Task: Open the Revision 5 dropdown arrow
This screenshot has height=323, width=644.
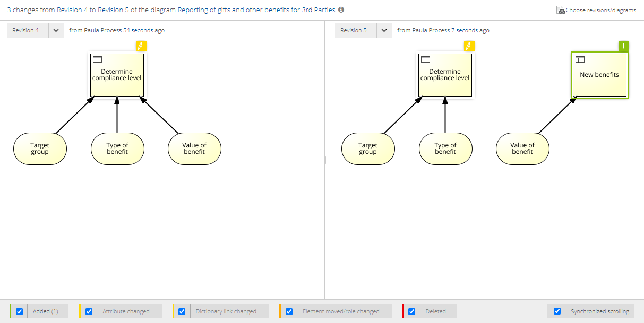Action: tap(384, 30)
